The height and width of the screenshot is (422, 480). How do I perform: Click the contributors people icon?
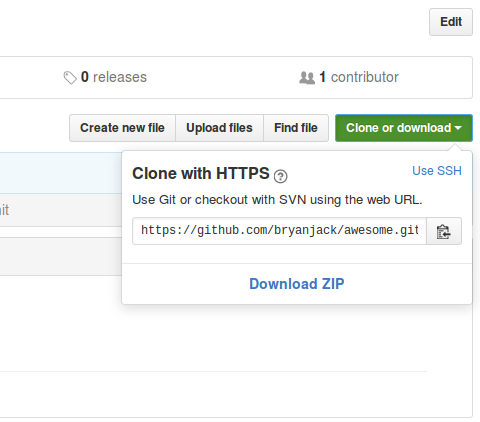tap(307, 78)
